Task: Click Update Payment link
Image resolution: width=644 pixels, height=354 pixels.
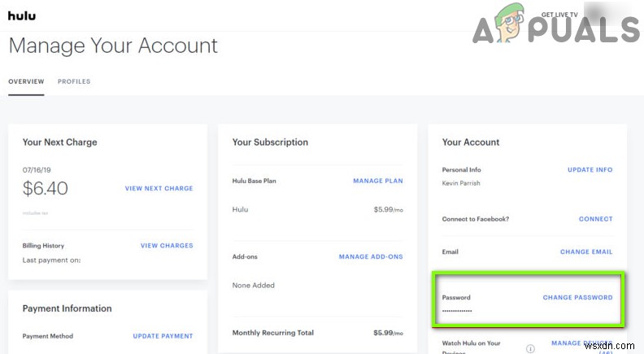Action: (x=163, y=336)
